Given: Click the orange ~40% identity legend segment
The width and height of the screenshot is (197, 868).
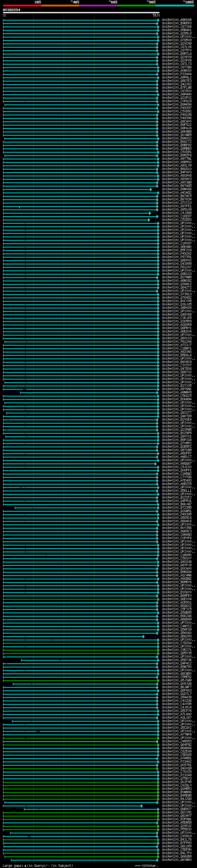Looking at the screenshot, I should (x=61, y=6).
